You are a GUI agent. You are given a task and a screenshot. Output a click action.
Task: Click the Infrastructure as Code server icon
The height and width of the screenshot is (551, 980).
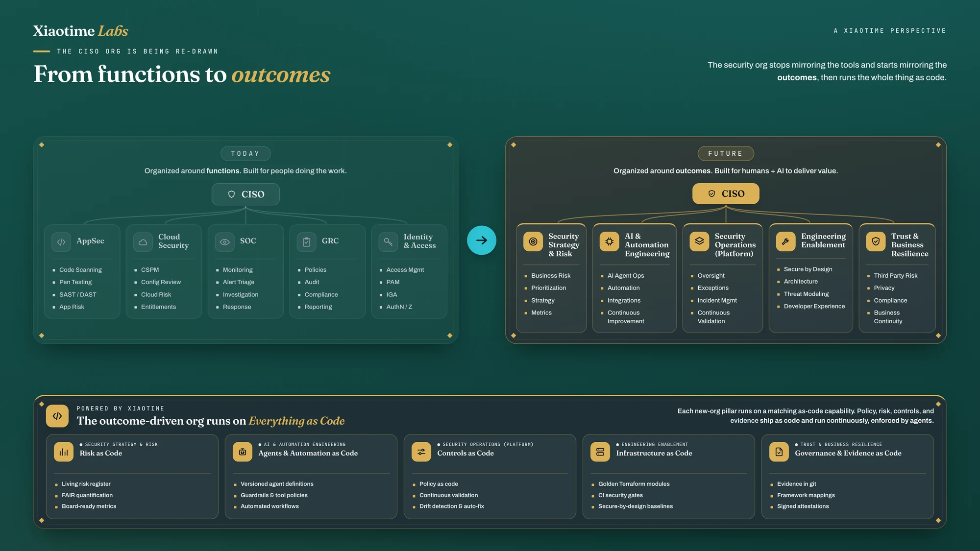(600, 452)
